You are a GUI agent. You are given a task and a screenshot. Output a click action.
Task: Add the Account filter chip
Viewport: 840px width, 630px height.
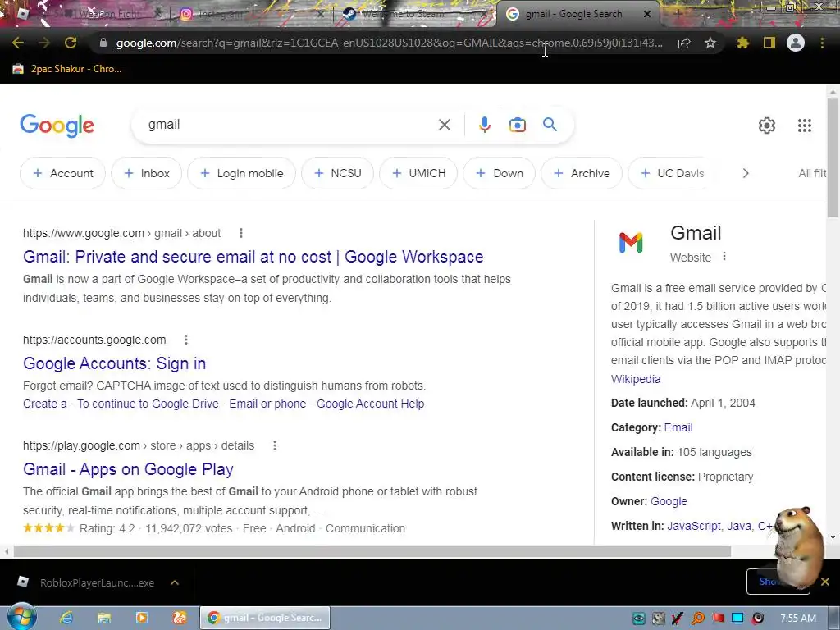[x=62, y=173]
